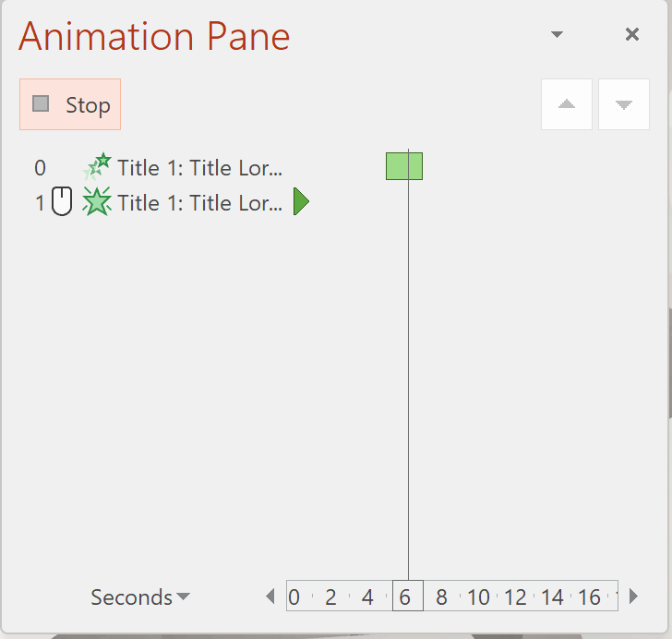The width and height of the screenshot is (672, 639).
Task: Select the entrance effect star icon in row 0
Action: tap(97, 167)
